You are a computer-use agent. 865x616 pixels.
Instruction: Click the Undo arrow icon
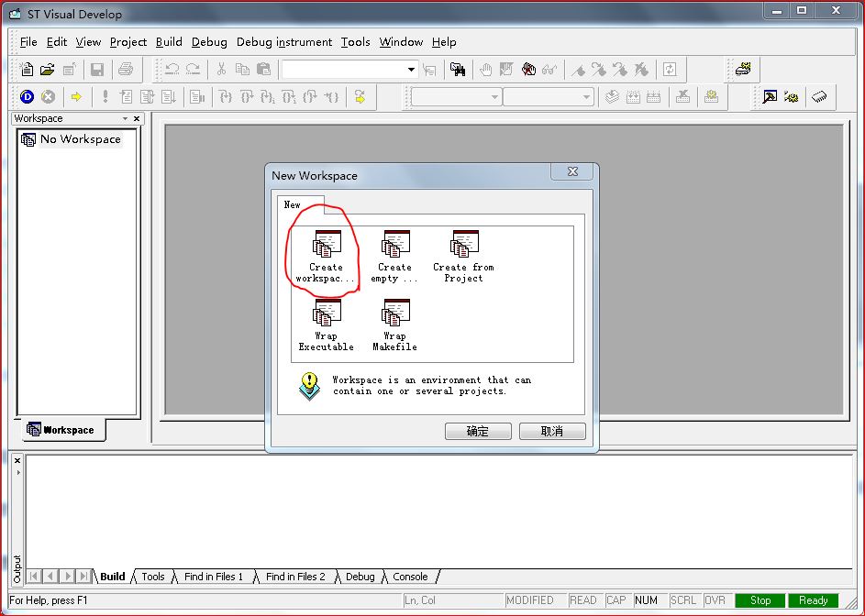(x=172, y=70)
